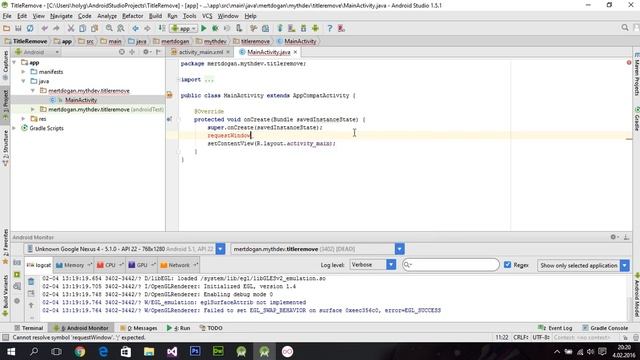Open Android Device Monitor icon
Image resolution: width=640 pixels, height=360 pixels.
(x=315, y=28)
